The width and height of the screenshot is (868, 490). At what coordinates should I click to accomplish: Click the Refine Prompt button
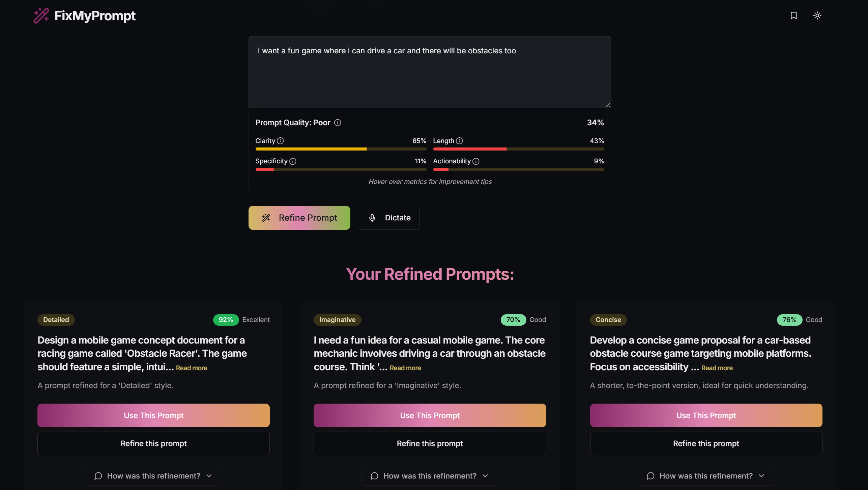(x=299, y=218)
